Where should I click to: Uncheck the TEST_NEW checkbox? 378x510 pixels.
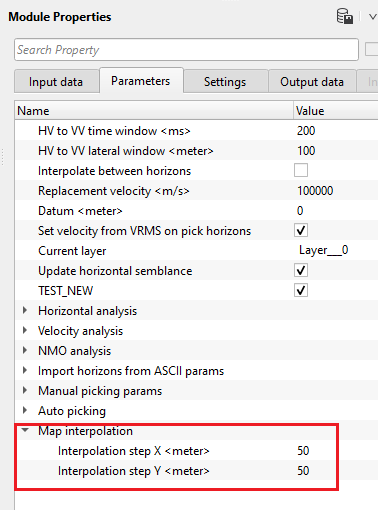click(x=301, y=290)
